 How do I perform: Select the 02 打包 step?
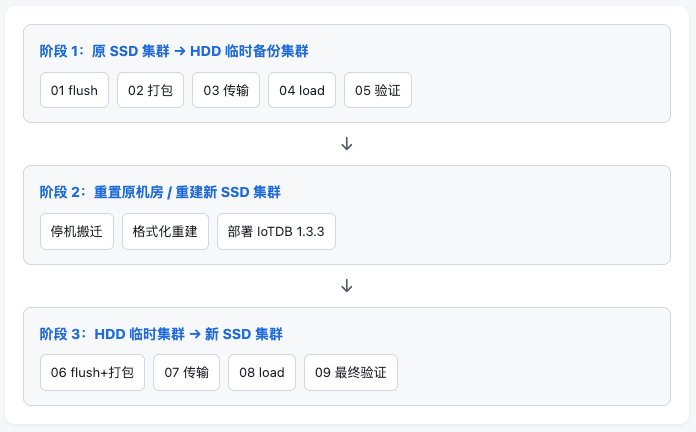150,90
